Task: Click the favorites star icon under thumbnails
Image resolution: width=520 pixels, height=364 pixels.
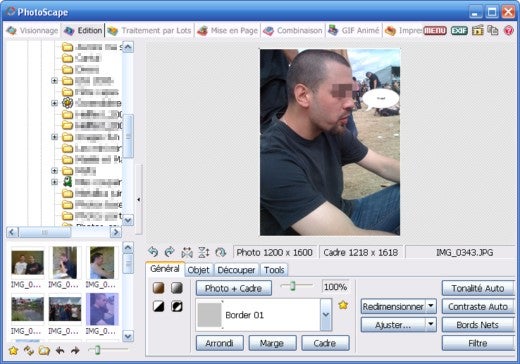Action: tap(13, 351)
